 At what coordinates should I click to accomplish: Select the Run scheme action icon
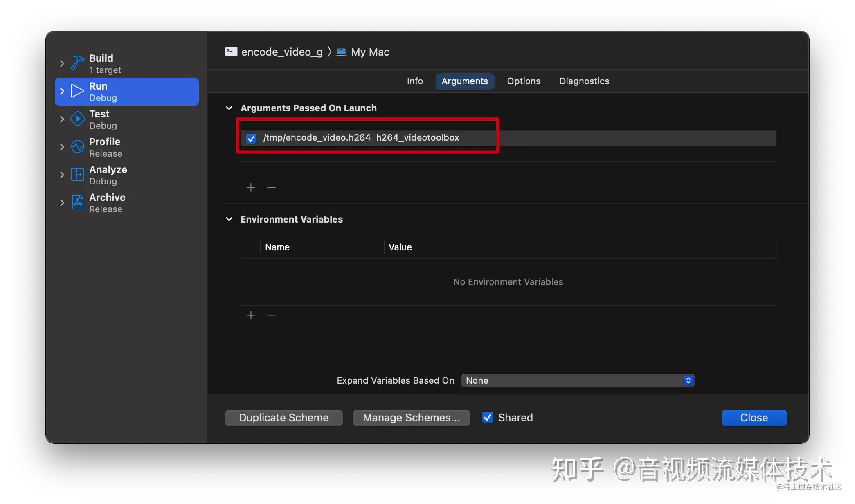(x=77, y=91)
